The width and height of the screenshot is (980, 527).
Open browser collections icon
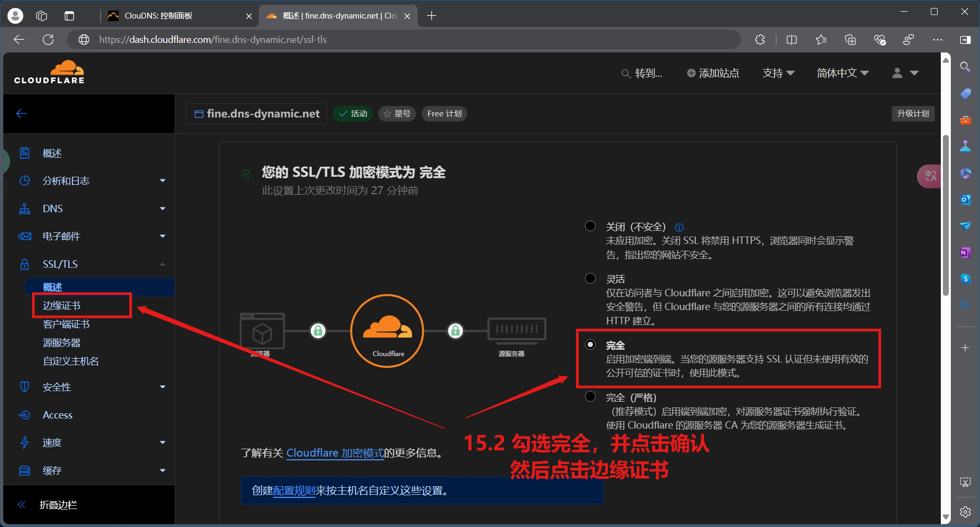(x=850, y=40)
